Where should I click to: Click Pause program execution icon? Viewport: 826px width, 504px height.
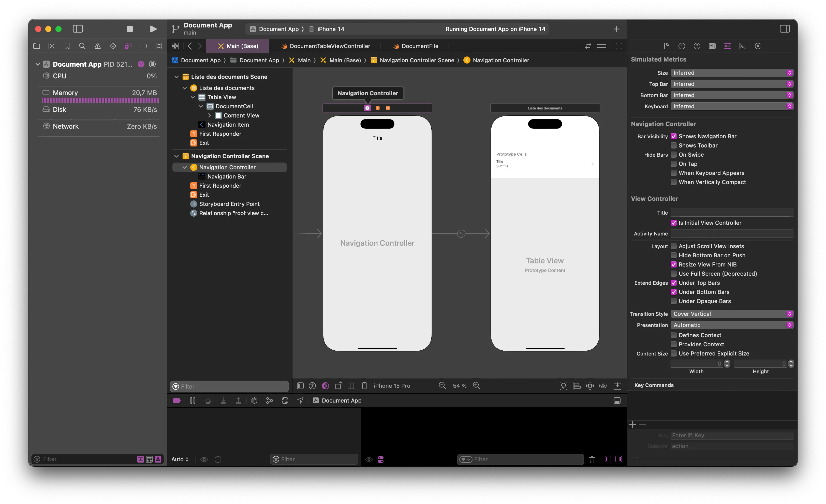click(x=193, y=401)
